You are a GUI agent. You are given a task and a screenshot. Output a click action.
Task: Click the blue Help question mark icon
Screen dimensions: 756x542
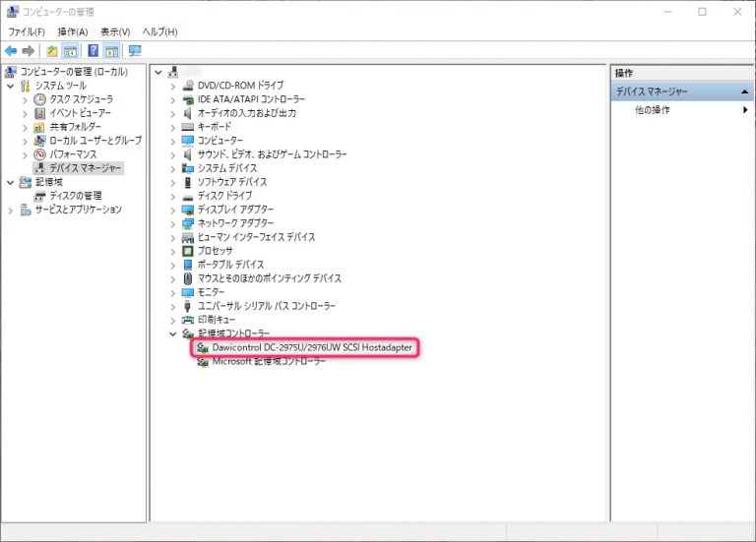(94, 50)
